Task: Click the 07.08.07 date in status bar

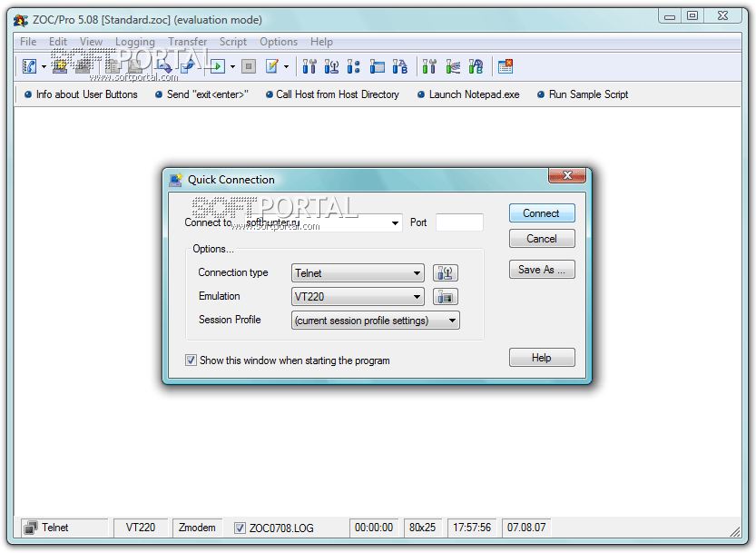Action: 526,528
